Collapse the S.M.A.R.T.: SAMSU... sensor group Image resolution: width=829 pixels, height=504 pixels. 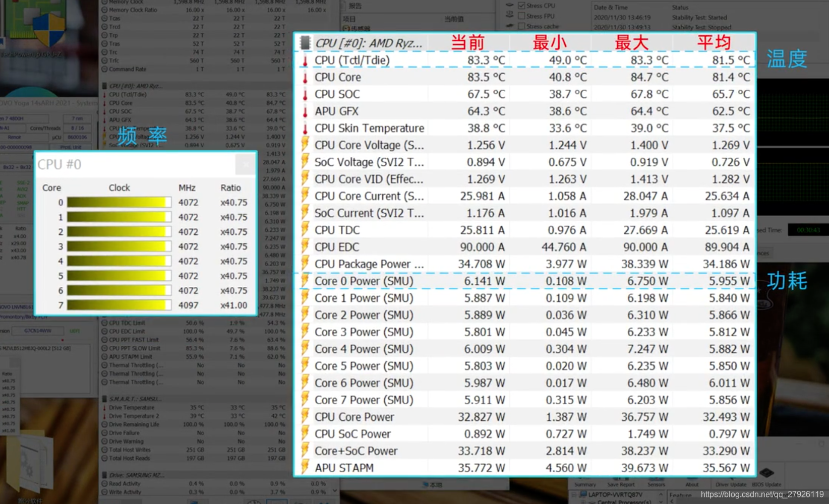pyautogui.click(x=105, y=399)
